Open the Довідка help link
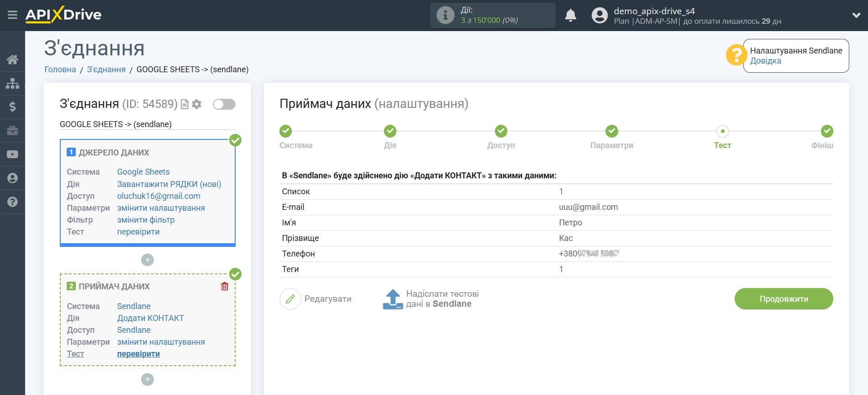 [x=765, y=61]
